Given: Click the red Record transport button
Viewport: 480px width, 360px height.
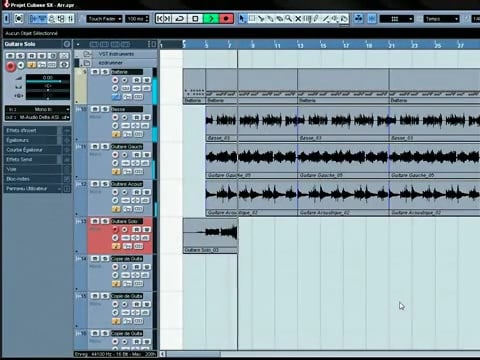Looking at the screenshot, I should [226, 19].
